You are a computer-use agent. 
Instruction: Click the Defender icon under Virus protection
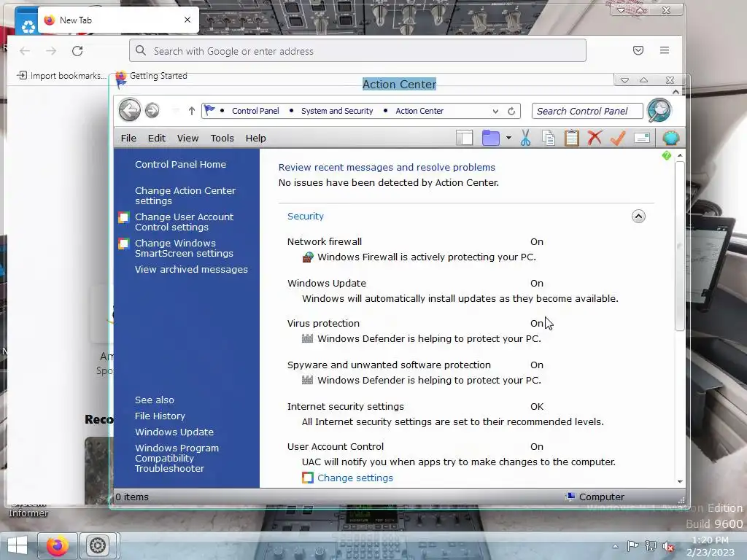click(307, 338)
